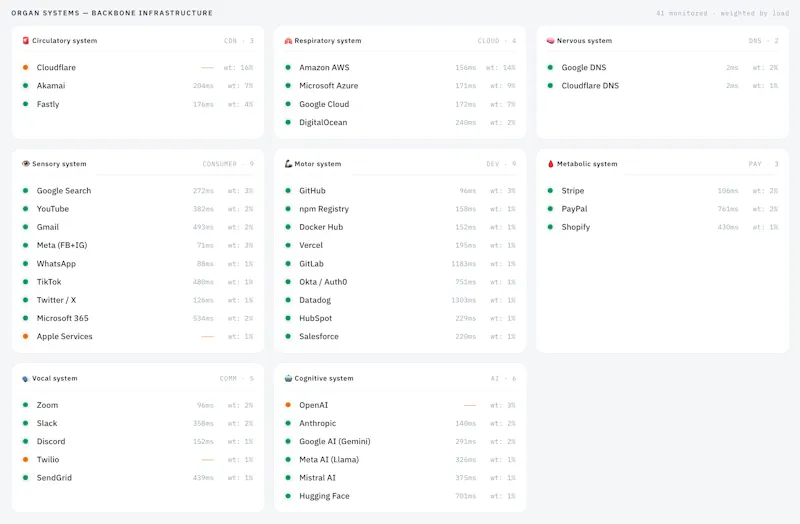Click the orange status dot for OpenAI
This screenshot has width=800, height=524.
pos(288,405)
